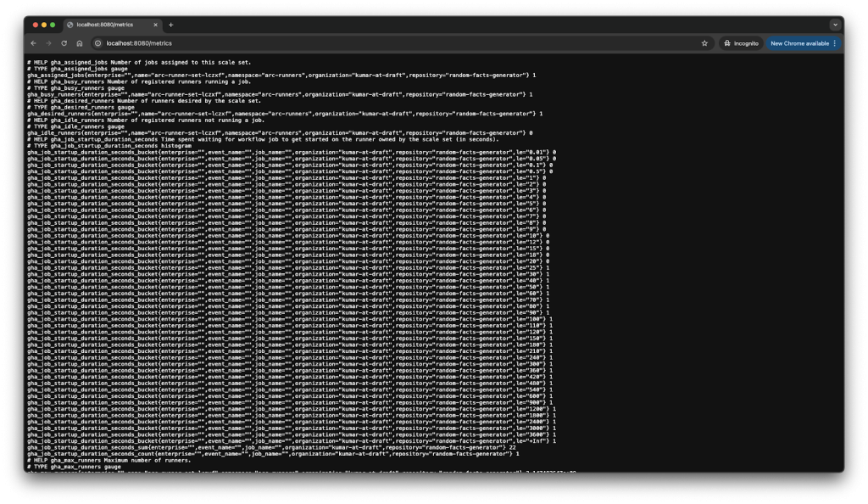Close the Chrome window with red button
The height and width of the screenshot is (504, 868).
click(35, 25)
